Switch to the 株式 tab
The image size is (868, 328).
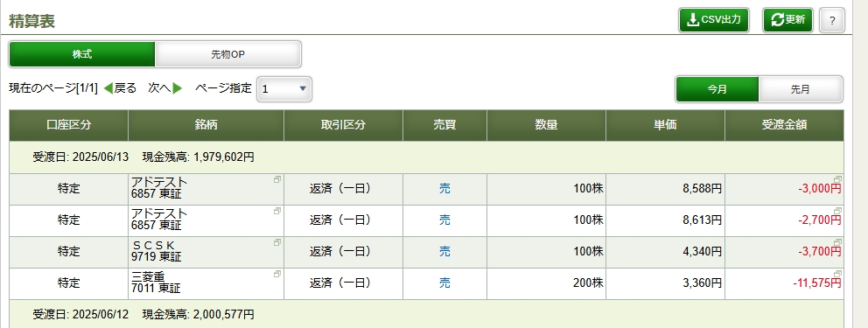tap(82, 54)
